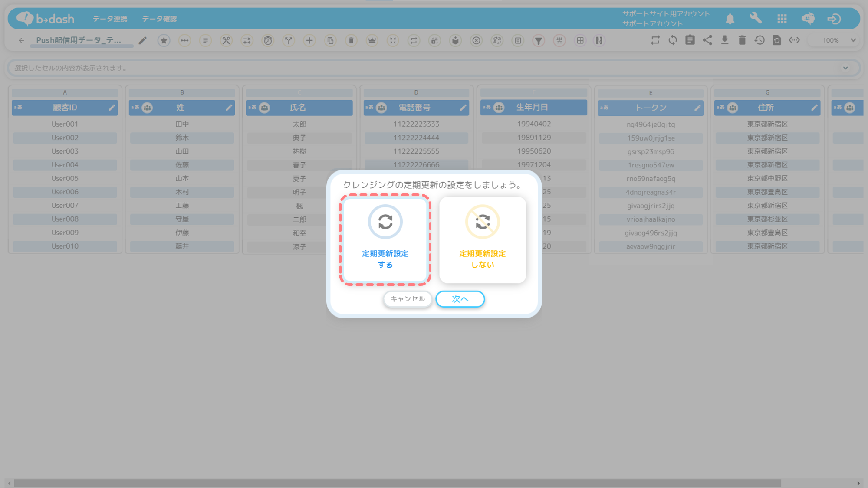The image size is (868, 488).
Task: Click the history clock icon
Action: coord(759,40)
